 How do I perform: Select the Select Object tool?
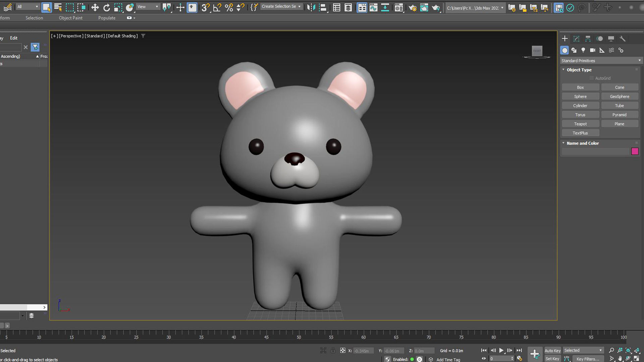(46, 7)
